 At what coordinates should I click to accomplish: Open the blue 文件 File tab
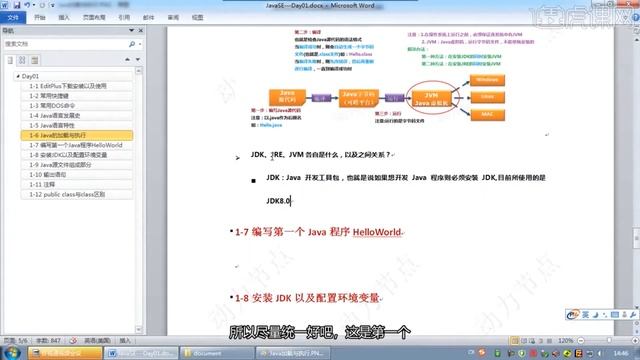point(13,18)
